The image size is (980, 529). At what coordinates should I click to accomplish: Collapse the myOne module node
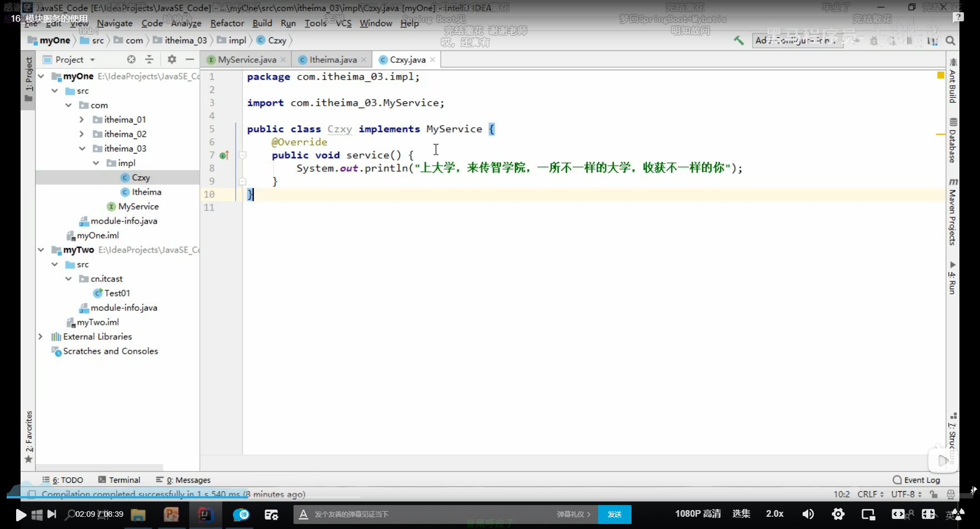[x=41, y=76]
